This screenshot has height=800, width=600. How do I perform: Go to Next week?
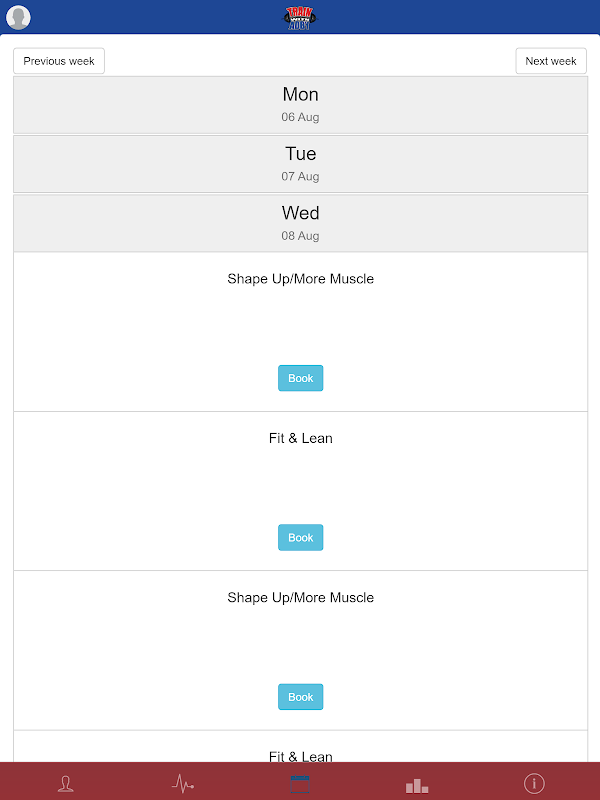coord(551,61)
